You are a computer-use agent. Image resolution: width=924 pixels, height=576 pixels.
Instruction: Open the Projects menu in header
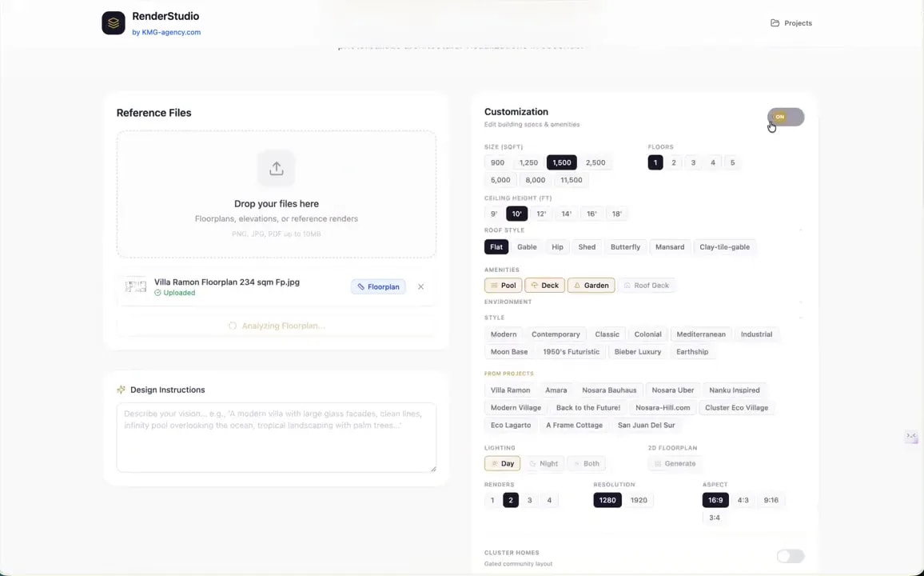pyautogui.click(x=791, y=23)
